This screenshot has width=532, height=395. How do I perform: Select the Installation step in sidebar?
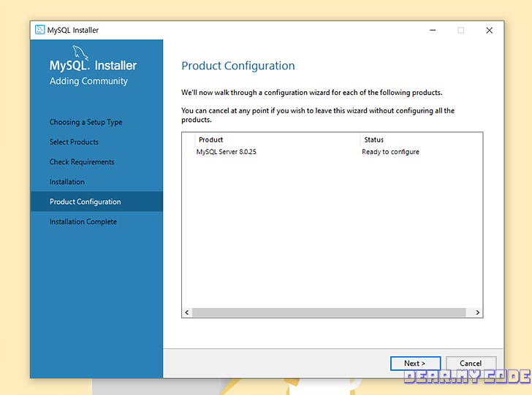[66, 182]
